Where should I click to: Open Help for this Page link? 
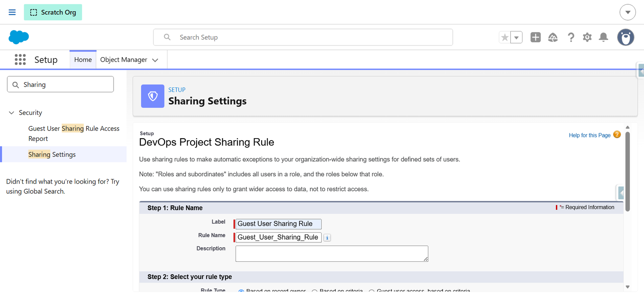click(590, 135)
